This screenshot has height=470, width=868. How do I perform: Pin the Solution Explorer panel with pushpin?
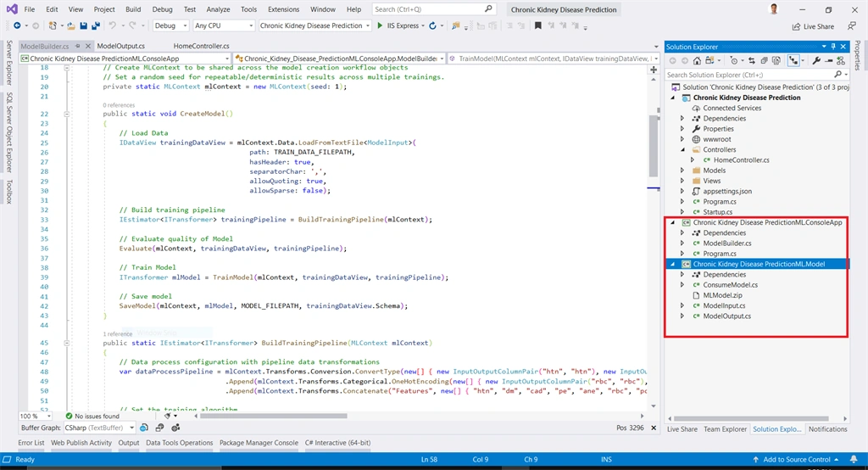(833, 47)
